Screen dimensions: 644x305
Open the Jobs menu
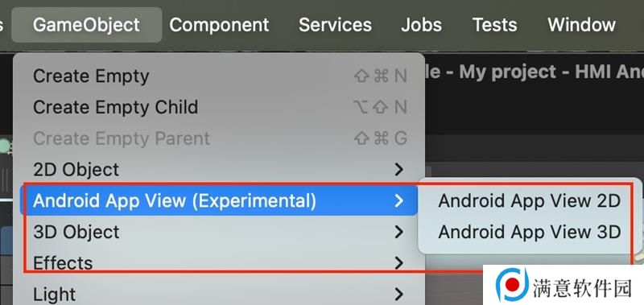[421, 25]
